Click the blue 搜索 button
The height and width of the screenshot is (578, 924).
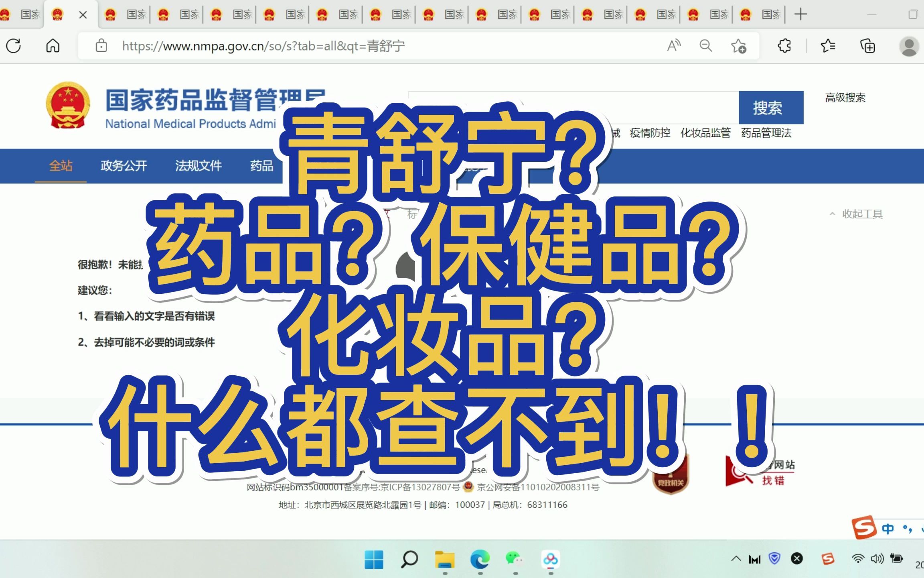tap(771, 108)
